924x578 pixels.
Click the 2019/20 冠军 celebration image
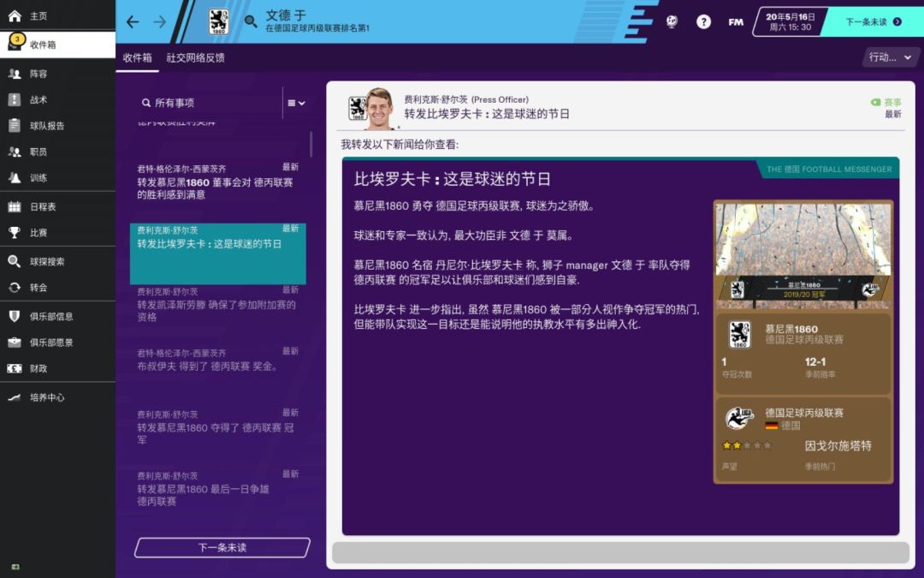point(803,255)
